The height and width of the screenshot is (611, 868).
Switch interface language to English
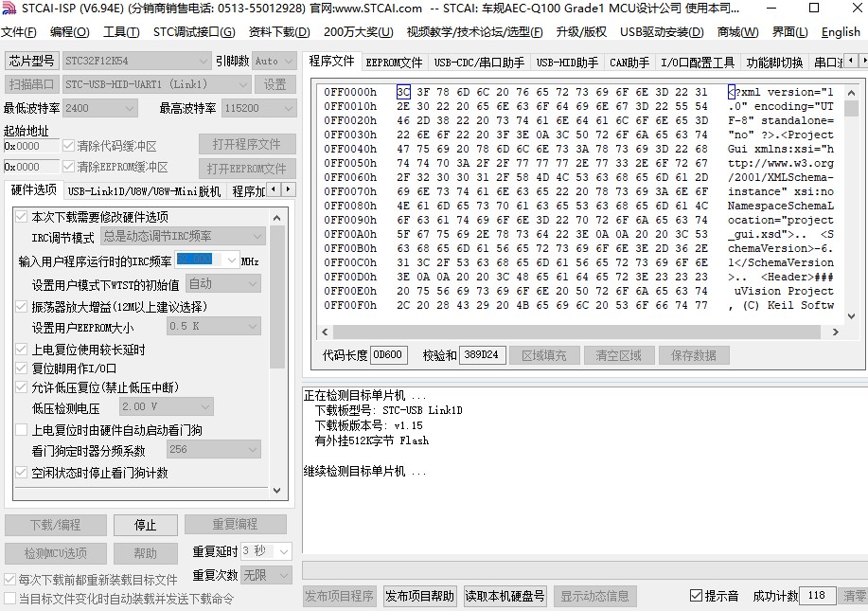(x=841, y=32)
